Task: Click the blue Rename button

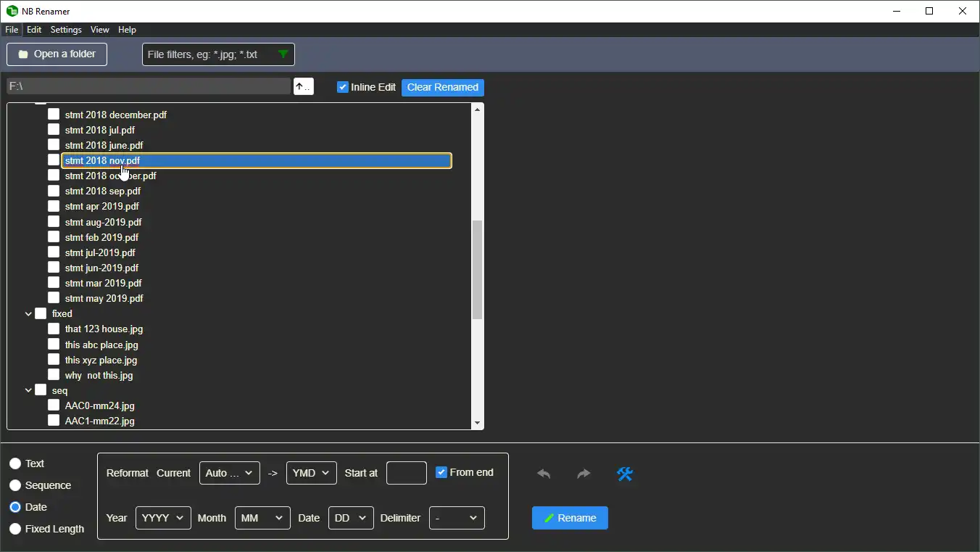Action: pyautogui.click(x=570, y=518)
